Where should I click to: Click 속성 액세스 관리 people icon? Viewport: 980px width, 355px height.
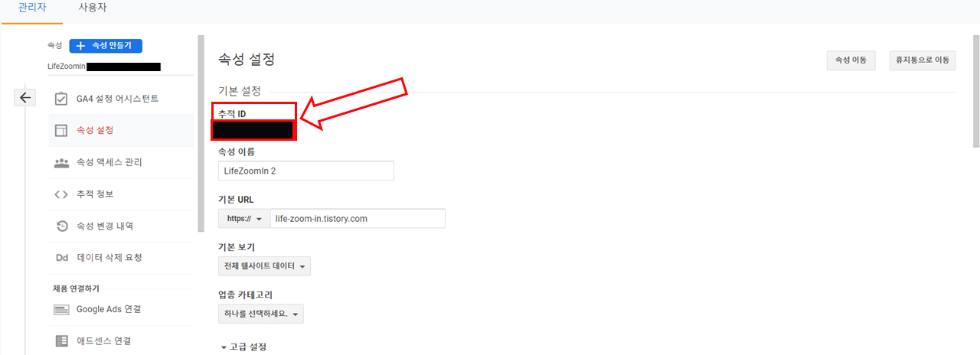(61, 162)
